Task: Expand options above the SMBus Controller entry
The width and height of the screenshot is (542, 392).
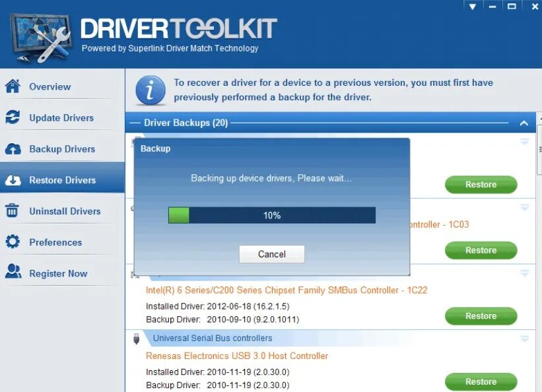Action: click(x=524, y=273)
